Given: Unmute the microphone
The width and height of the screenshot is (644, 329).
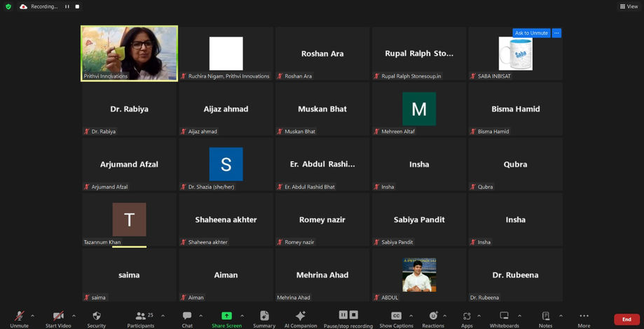Looking at the screenshot, I should coord(19,318).
